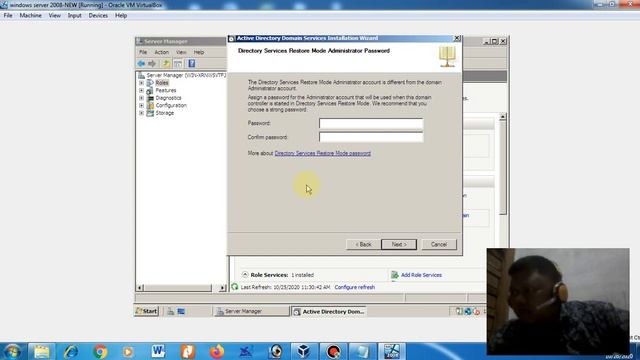Close the AD DS wizard with the X
Image resolution: width=640 pixels, height=360 pixels.
457,38
